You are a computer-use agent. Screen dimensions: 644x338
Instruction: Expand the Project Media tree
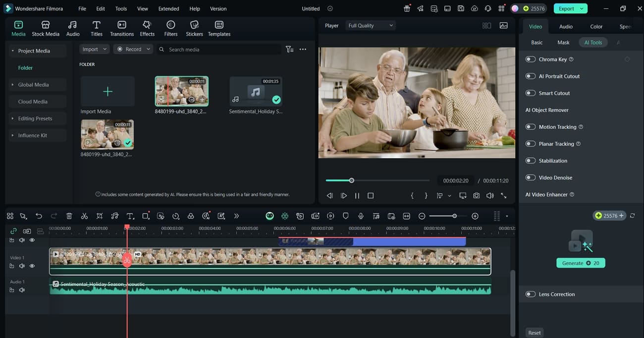(x=12, y=51)
